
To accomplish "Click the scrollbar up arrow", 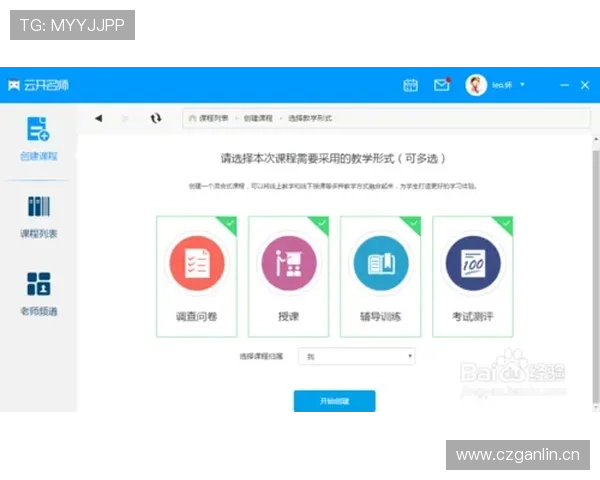I will pos(596,140).
